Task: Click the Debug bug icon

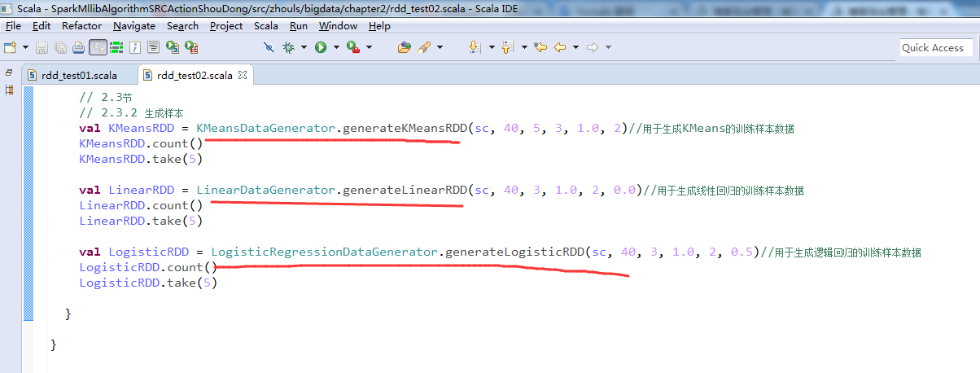Action: point(288,48)
